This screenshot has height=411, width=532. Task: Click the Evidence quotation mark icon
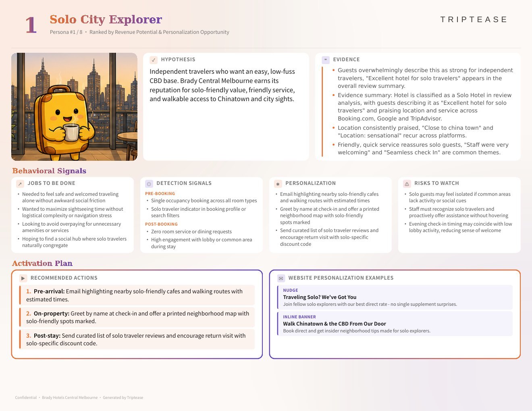tap(326, 60)
